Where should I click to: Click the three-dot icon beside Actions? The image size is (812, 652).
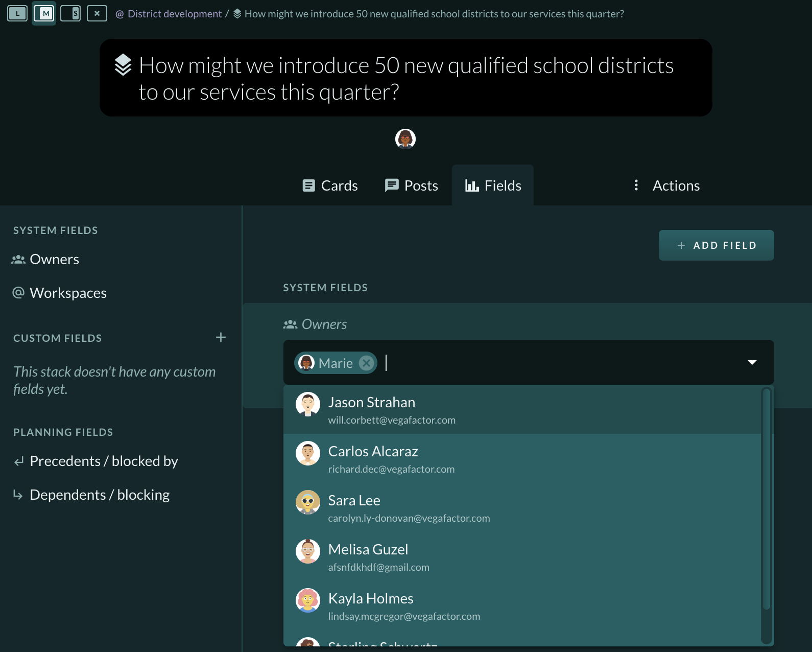click(x=636, y=185)
